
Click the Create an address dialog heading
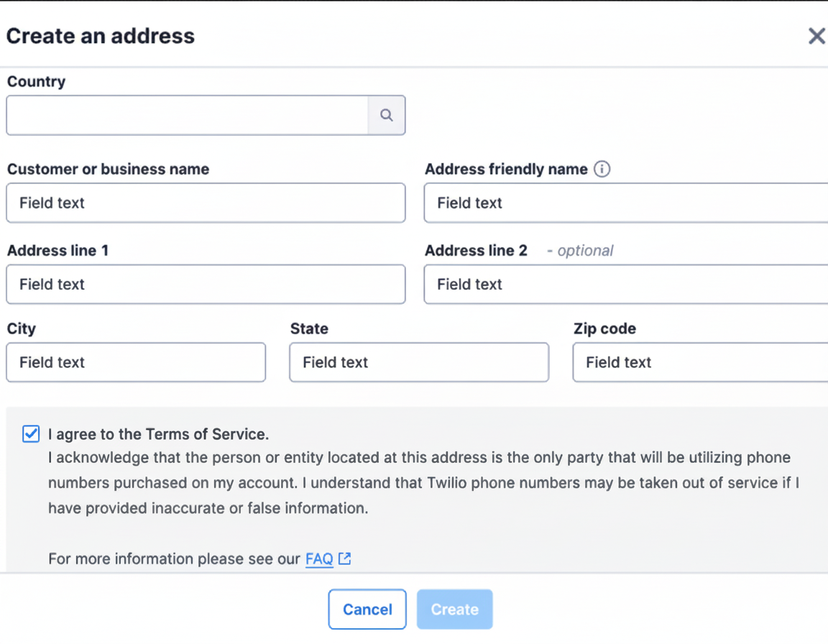point(100,35)
